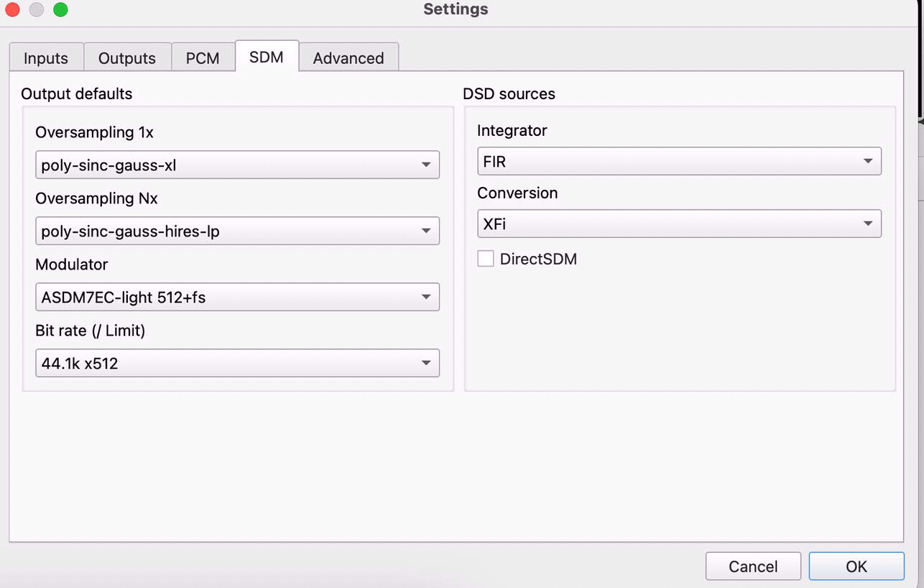Click the DSD sources group label
Screen dimensions: 924x588
coord(509,93)
